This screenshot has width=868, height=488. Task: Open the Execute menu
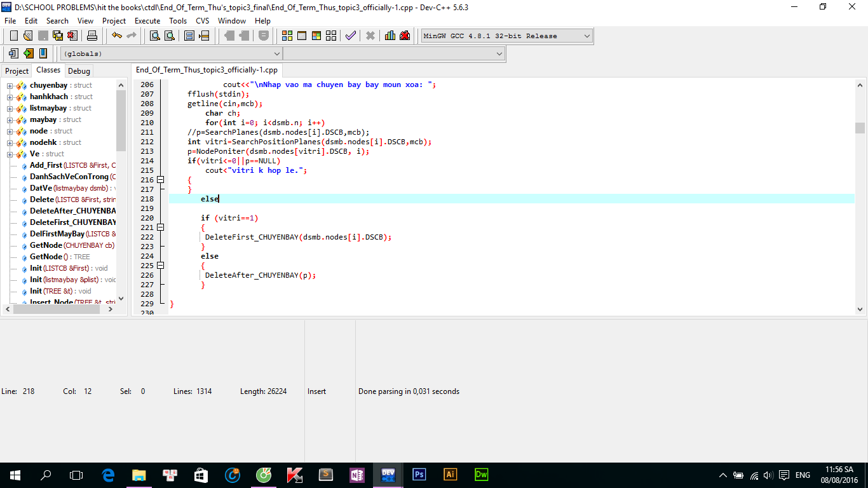click(147, 21)
